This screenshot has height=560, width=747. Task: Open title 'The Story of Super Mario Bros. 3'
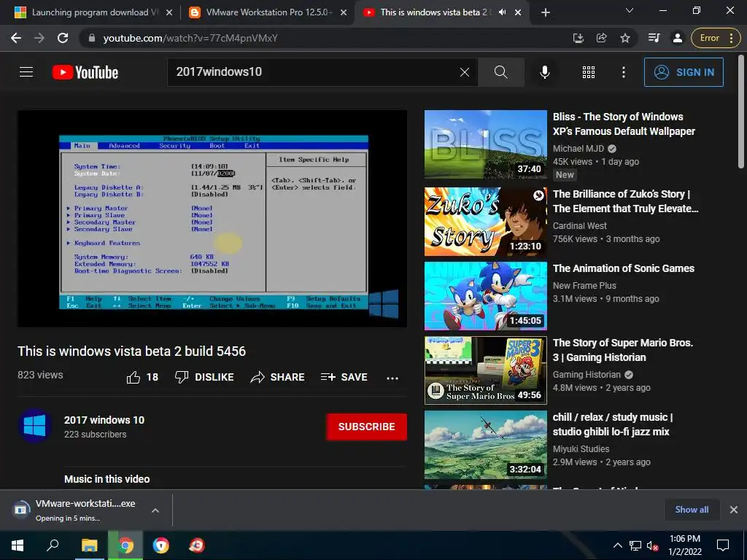point(623,350)
